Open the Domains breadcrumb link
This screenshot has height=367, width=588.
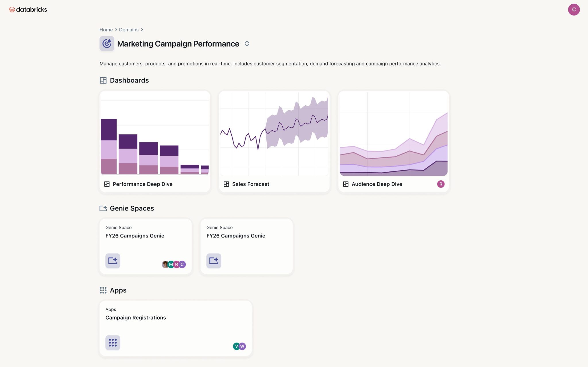pyautogui.click(x=129, y=30)
